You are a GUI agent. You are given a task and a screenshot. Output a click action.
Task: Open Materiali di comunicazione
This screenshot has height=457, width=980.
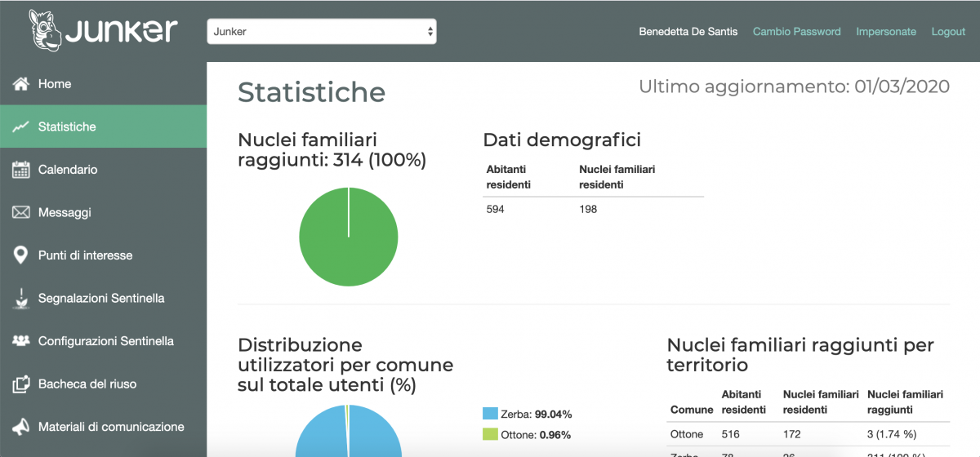point(103,427)
